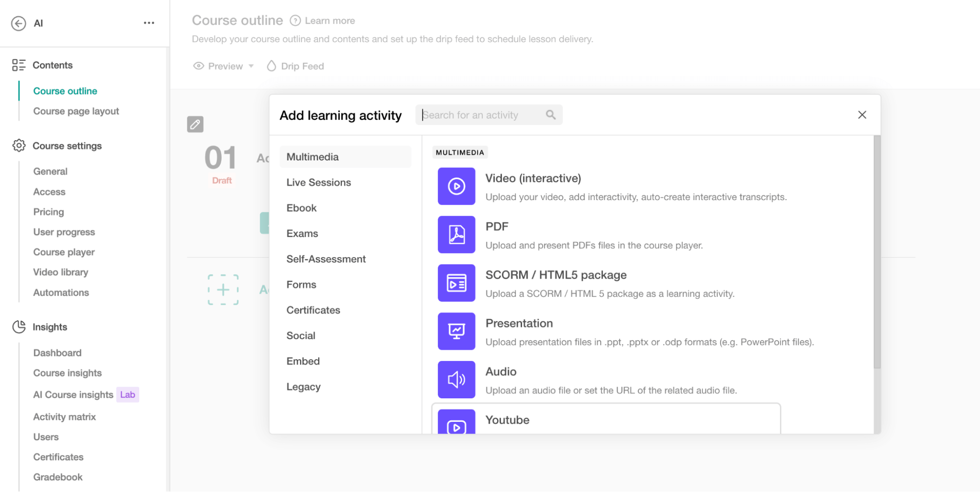The width and height of the screenshot is (980, 492).
Task: Click the pencil edit icon
Action: (x=195, y=124)
